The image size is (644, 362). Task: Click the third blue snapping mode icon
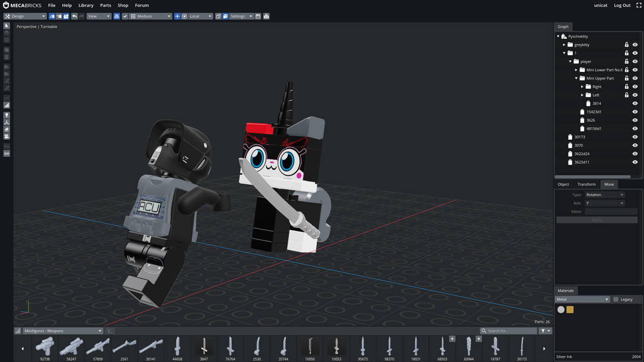click(x=66, y=16)
